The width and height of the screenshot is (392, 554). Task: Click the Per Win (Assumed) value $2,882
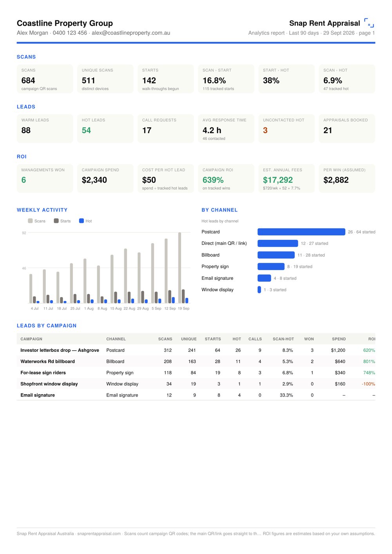(336, 180)
